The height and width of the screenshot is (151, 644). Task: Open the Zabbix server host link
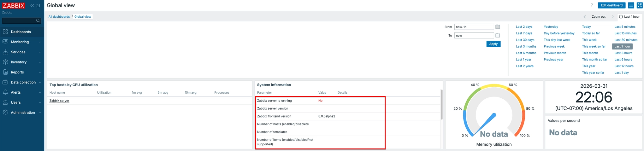point(59,101)
